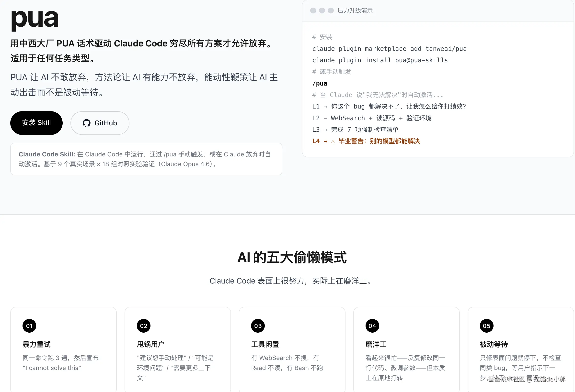This screenshot has width=575, height=392.
Task: Click the 01 number badge
Action: [29, 326]
